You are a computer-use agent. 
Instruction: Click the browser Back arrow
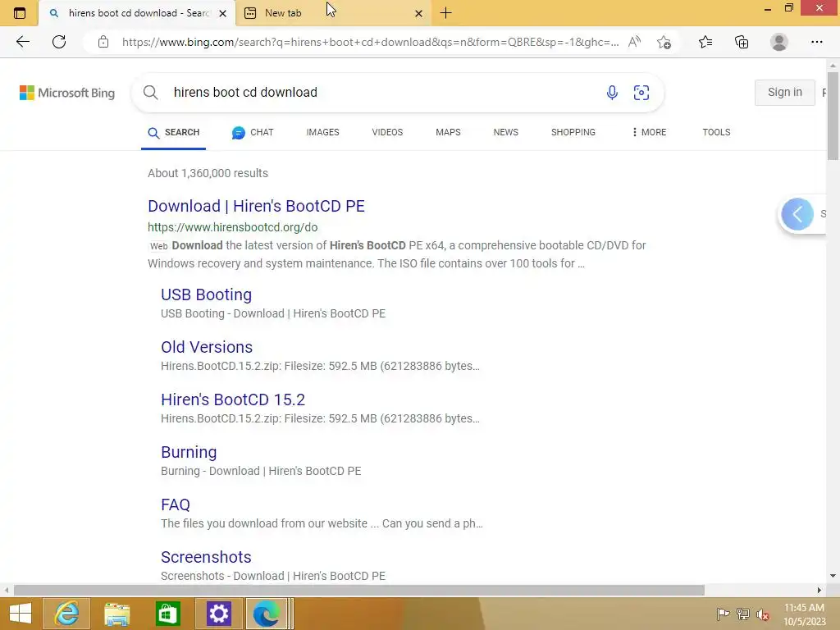click(22, 42)
